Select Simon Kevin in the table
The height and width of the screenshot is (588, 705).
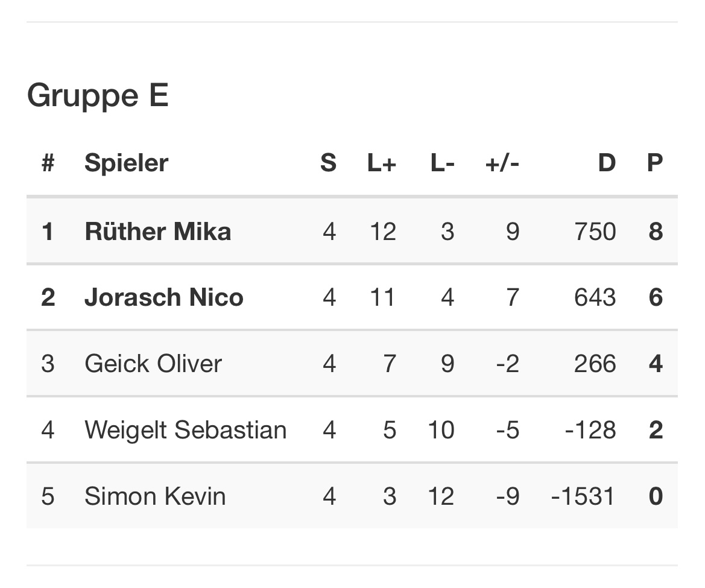(x=155, y=496)
